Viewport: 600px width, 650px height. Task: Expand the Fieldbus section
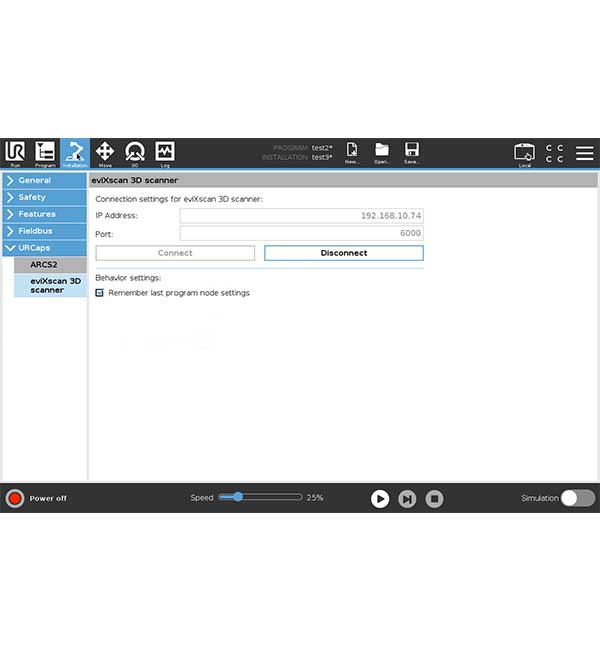point(44,231)
